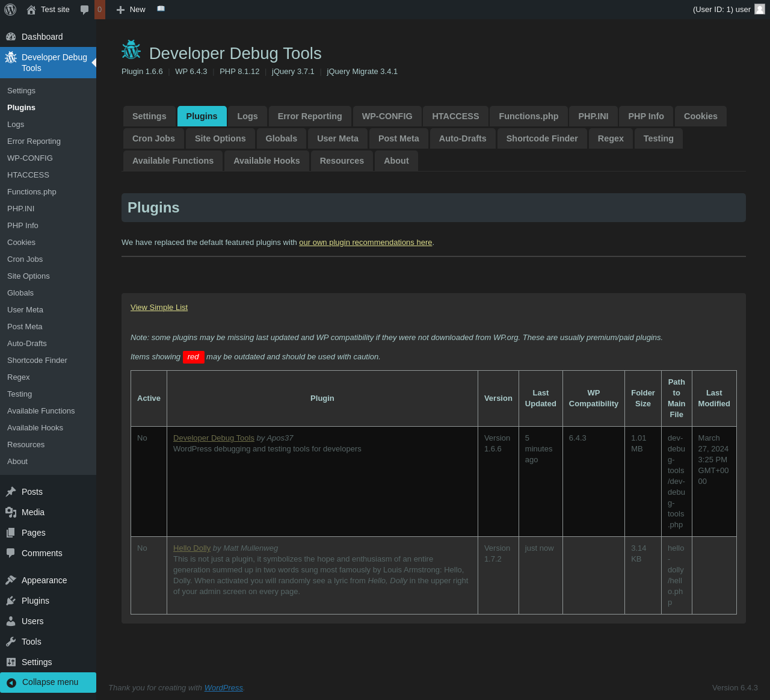Open Posts via pushpin icon

pos(11,492)
